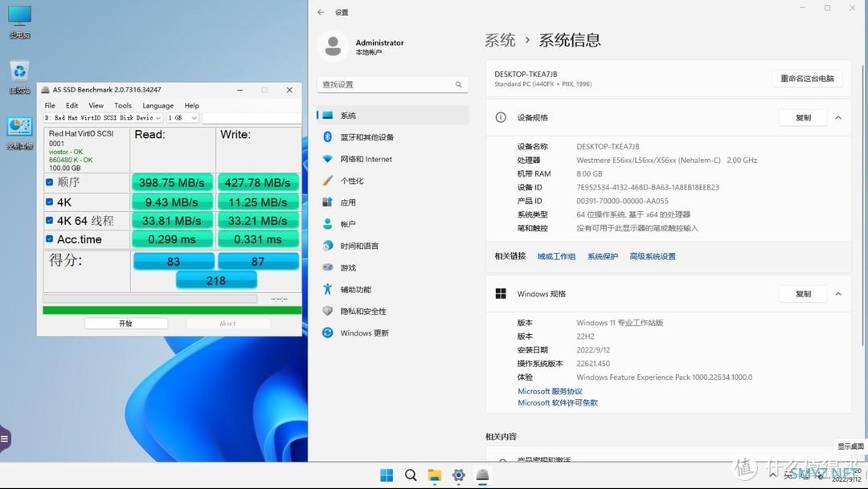Uncheck the 4K 64 线程 checkbox
Viewport: 868px width, 489px height.
tap(49, 220)
